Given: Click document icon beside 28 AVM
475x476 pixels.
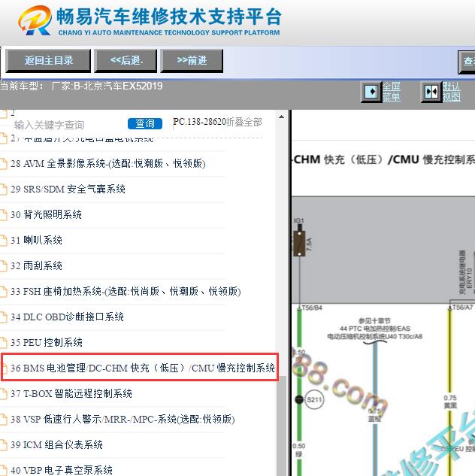Looking at the screenshot, I should point(3,164).
